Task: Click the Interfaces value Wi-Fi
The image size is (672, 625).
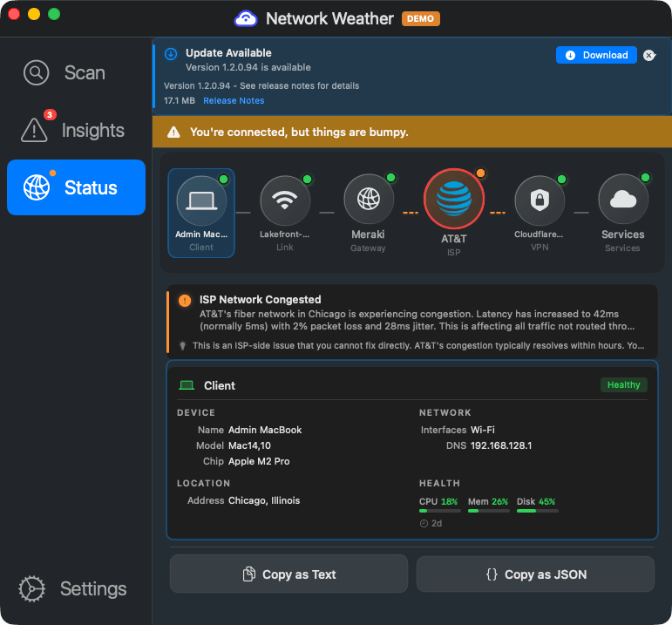Action: [x=483, y=430]
